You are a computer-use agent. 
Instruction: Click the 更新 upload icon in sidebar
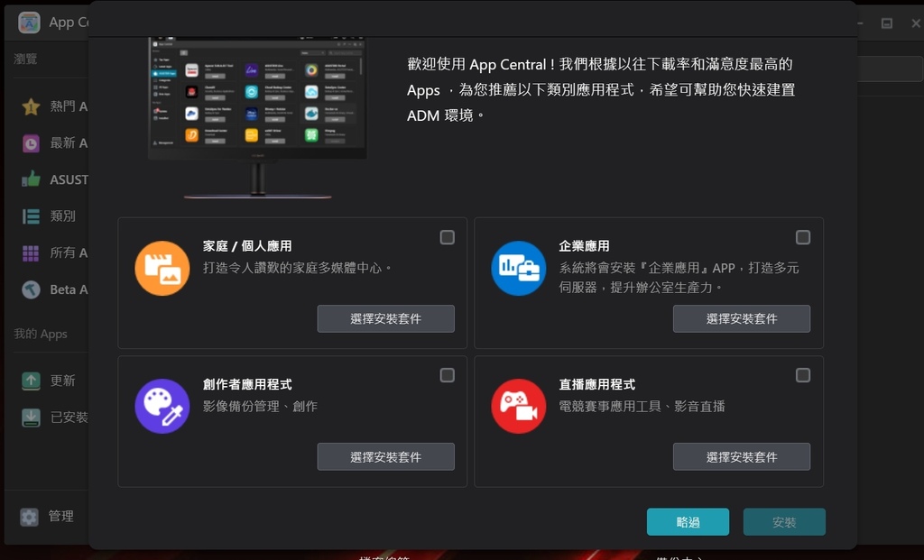point(31,381)
